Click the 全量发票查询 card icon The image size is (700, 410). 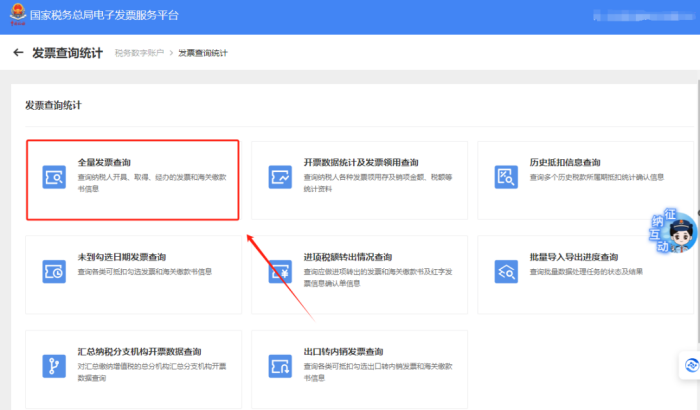(x=53, y=176)
